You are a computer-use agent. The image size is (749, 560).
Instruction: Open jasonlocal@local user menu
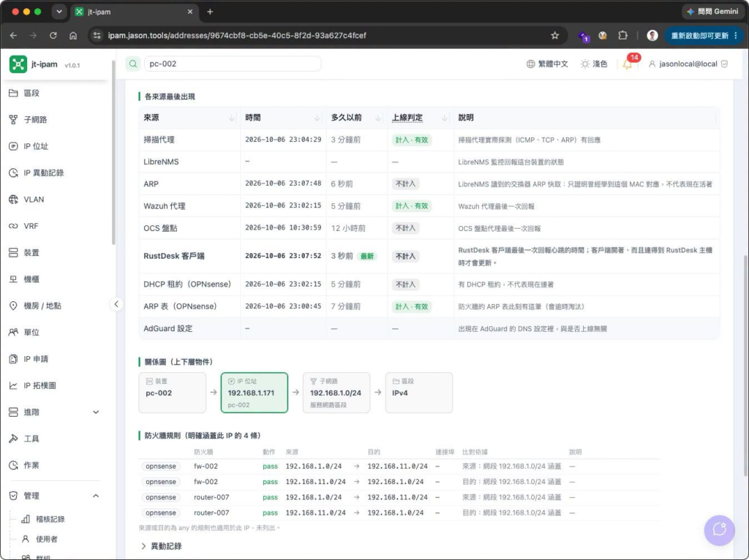688,64
